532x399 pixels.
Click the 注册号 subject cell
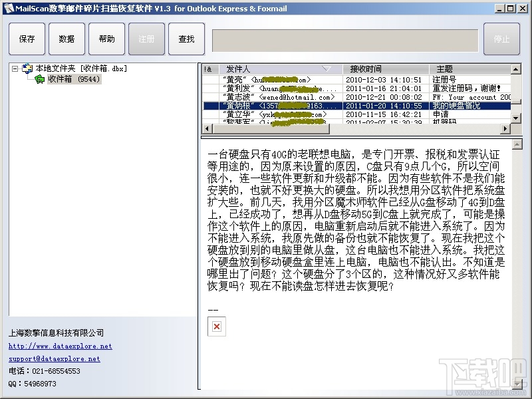point(444,80)
